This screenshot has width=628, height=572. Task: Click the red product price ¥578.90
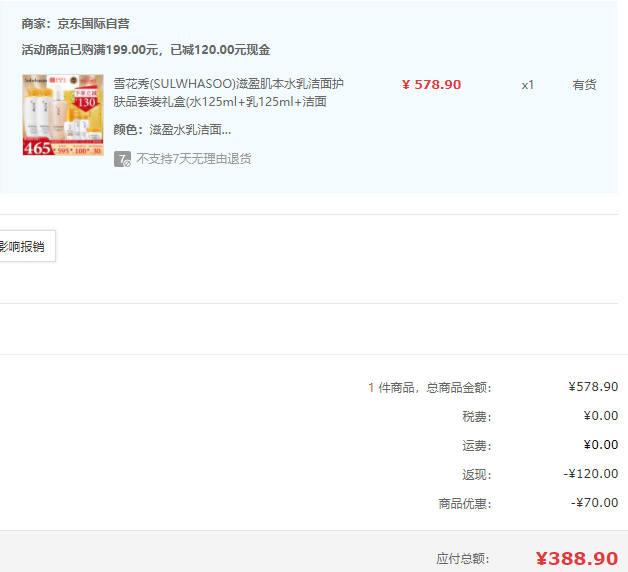pyautogui.click(x=431, y=85)
